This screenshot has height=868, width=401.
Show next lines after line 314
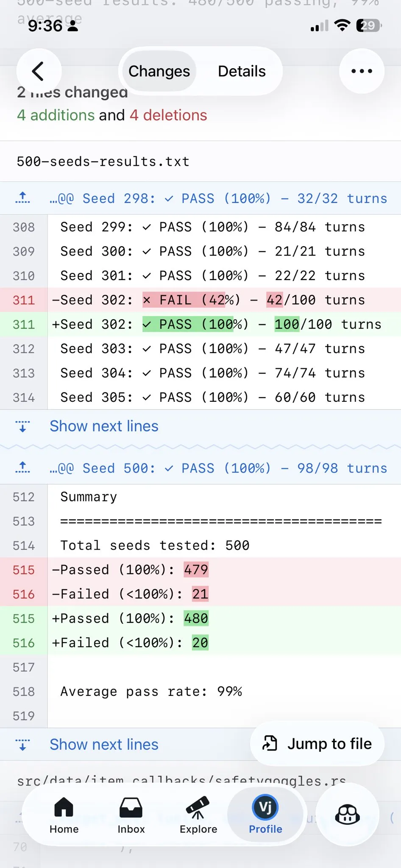[x=104, y=426]
